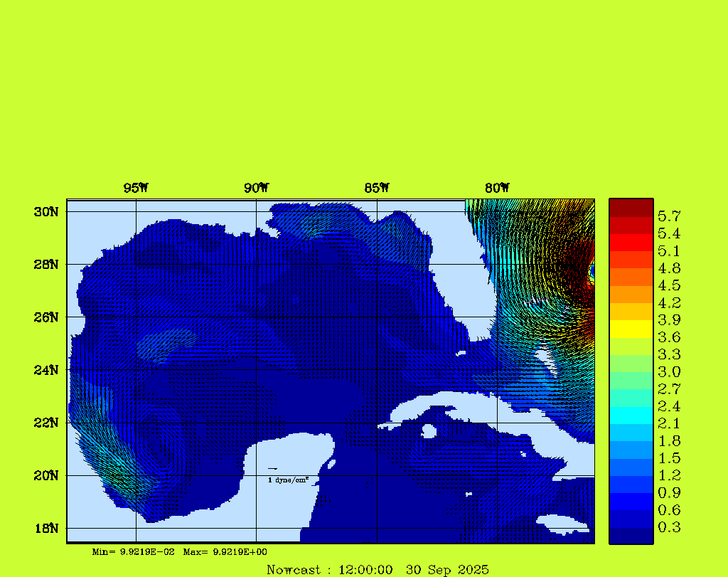Click the 30N latitude label

click(45, 212)
